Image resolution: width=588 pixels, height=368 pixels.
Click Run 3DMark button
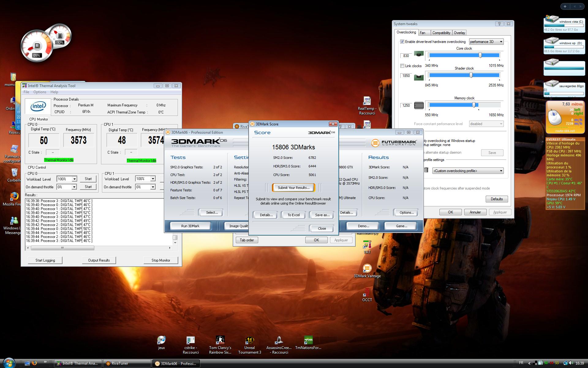pos(190,226)
